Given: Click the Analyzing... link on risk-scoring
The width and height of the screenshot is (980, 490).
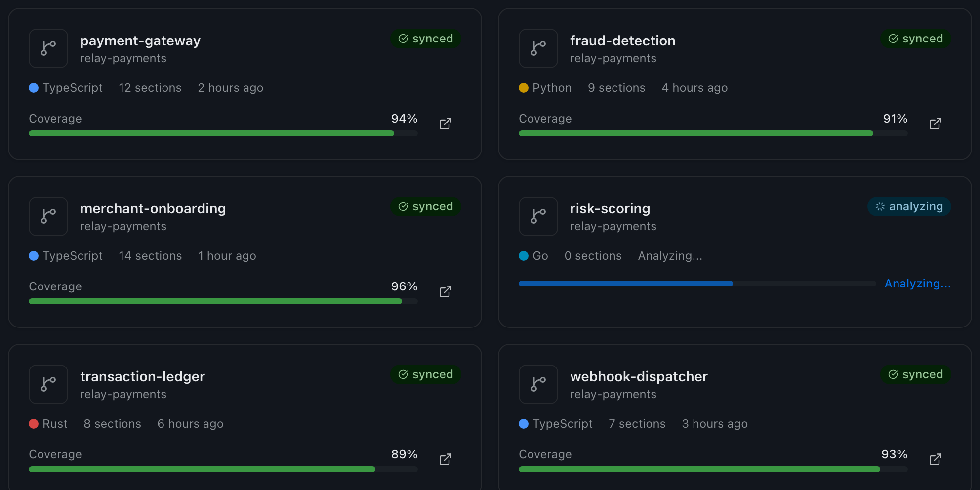Looking at the screenshot, I should coord(918,283).
